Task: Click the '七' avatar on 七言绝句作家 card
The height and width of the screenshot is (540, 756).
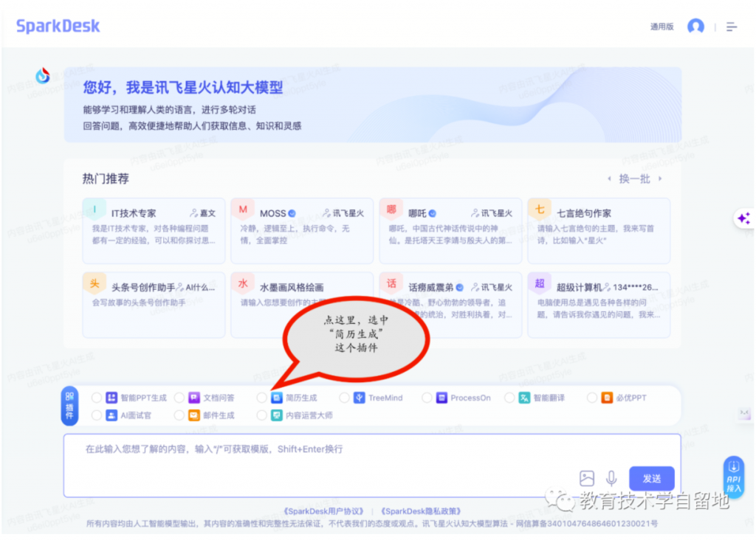Action: (x=540, y=210)
